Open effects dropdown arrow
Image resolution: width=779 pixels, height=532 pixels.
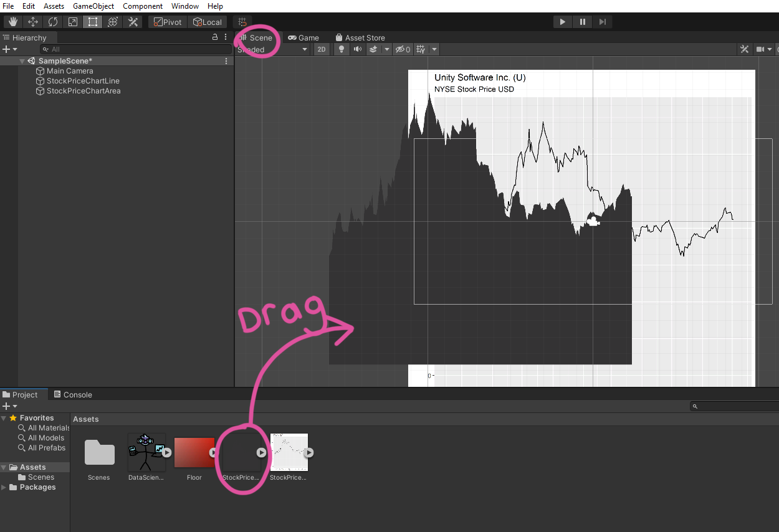coord(386,49)
